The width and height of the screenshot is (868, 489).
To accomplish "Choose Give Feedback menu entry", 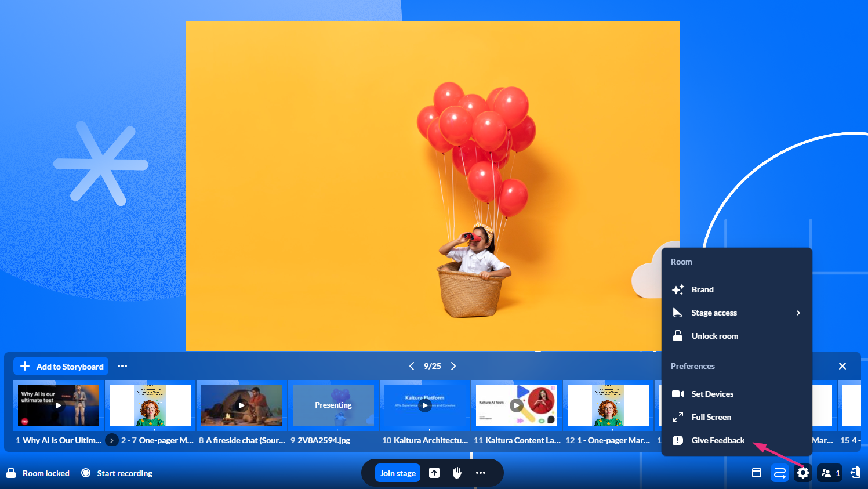I will tap(736, 440).
